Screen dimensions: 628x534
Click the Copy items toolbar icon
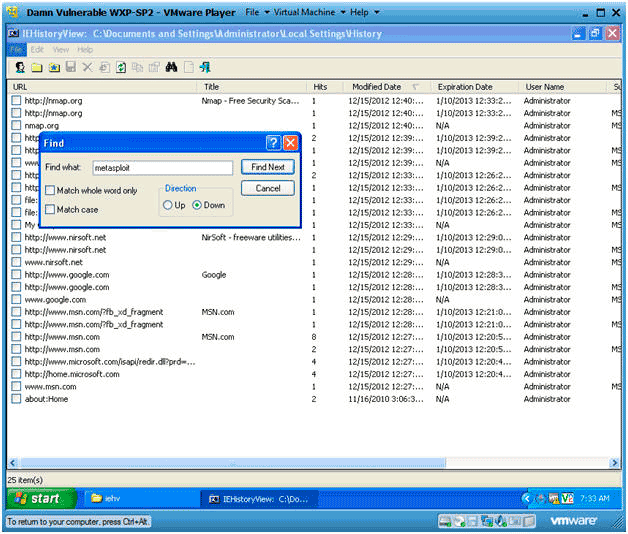click(x=137, y=67)
